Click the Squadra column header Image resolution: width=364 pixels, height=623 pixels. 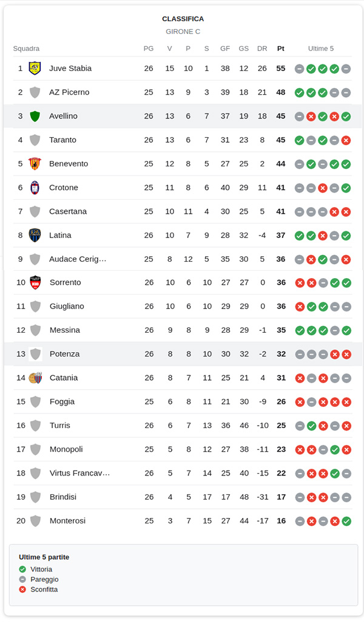point(26,49)
